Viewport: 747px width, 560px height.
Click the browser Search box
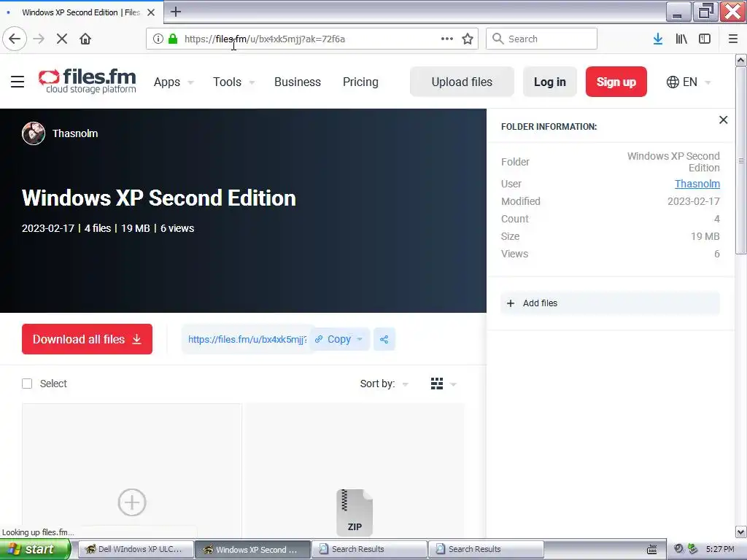coord(541,39)
